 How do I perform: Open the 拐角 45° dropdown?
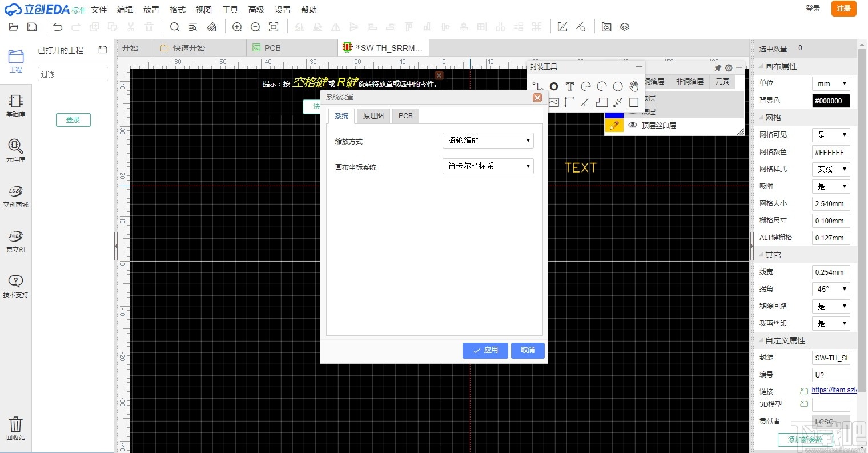coord(831,289)
